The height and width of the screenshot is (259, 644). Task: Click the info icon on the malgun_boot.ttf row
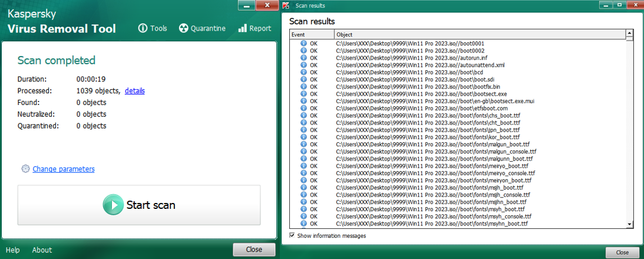point(304,144)
